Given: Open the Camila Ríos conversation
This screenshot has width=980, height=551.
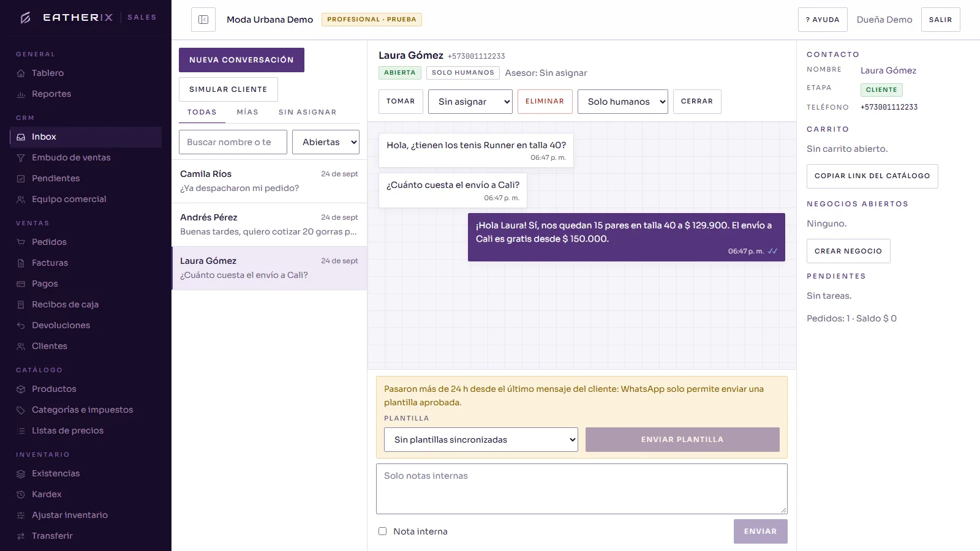Looking at the screenshot, I should tap(269, 181).
